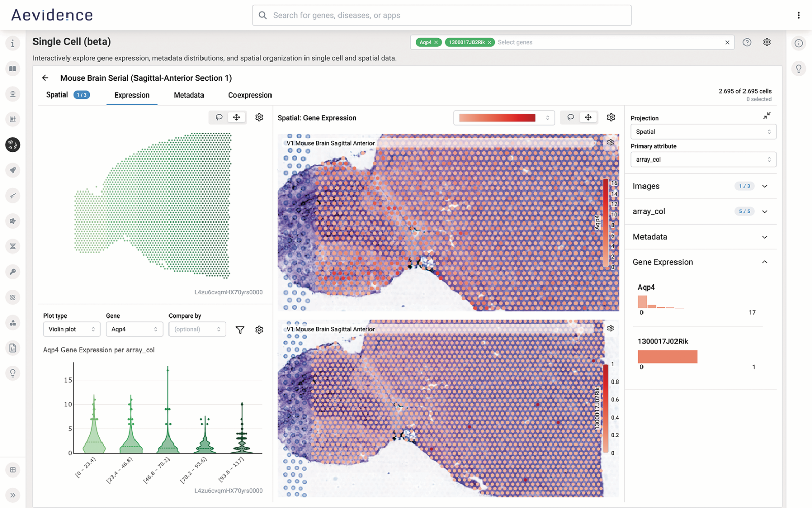The image size is (812, 508).
Task: Select the key icon in left sidebar
Action: pyautogui.click(x=13, y=272)
